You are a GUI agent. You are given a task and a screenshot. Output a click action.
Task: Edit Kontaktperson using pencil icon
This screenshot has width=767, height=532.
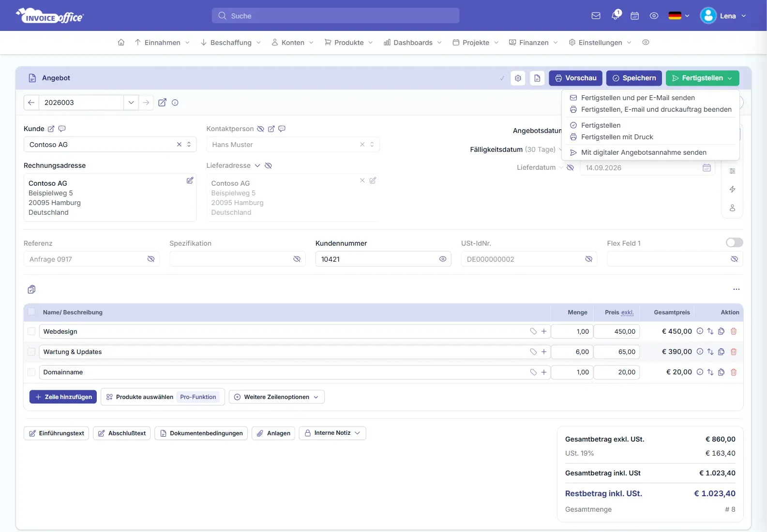271,129
